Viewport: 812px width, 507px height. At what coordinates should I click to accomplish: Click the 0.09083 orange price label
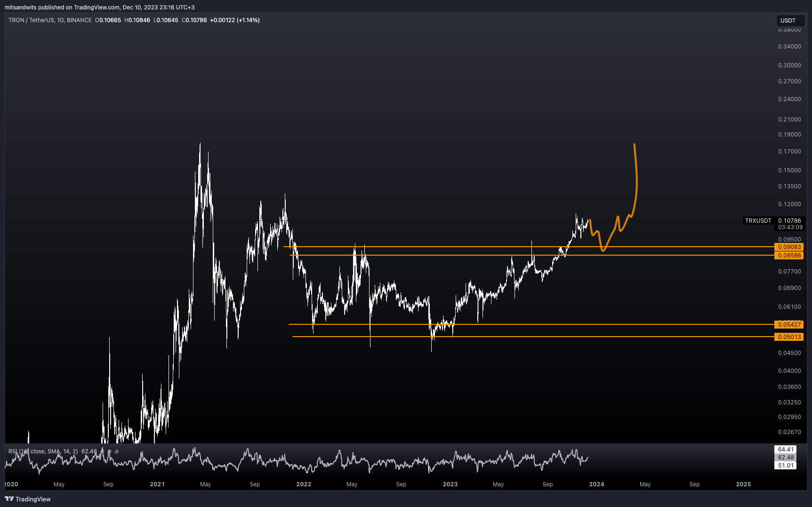[x=789, y=247]
